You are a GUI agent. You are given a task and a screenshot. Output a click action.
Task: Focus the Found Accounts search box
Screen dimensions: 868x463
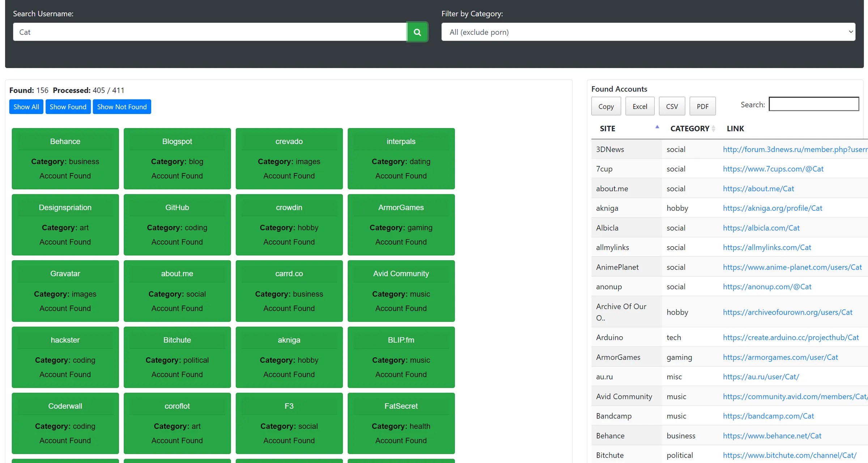point(814,104)
